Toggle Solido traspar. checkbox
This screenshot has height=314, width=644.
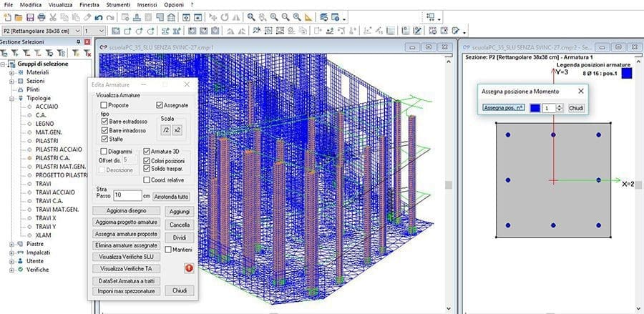click(147, 169)
